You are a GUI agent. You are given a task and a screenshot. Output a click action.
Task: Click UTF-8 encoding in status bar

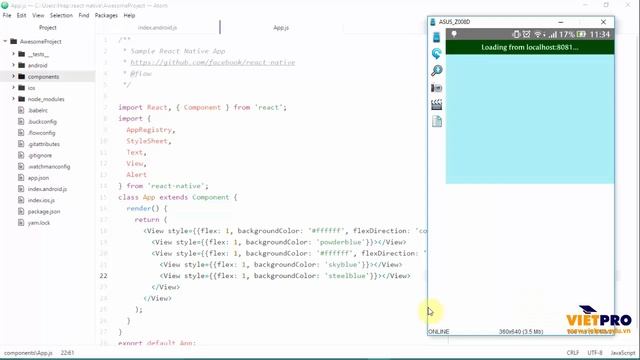595,353
